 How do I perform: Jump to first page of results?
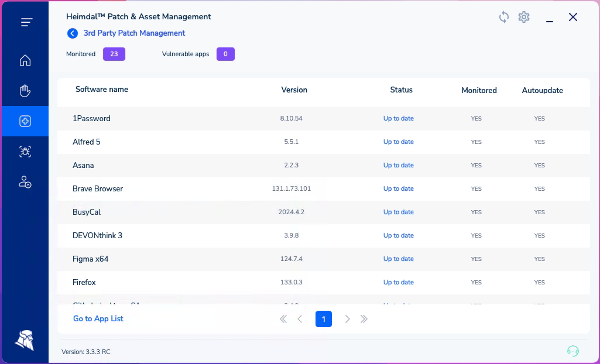(283, 319)
